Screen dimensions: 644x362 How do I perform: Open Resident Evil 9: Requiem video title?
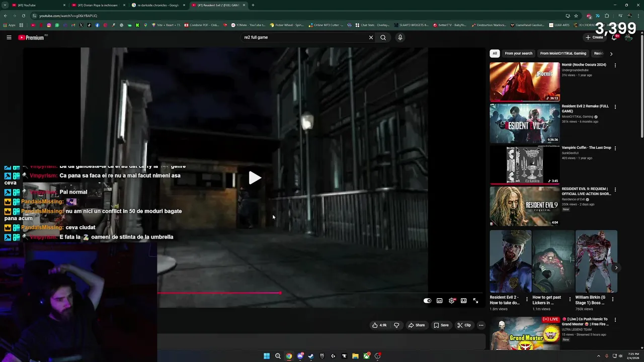(586, 192)
